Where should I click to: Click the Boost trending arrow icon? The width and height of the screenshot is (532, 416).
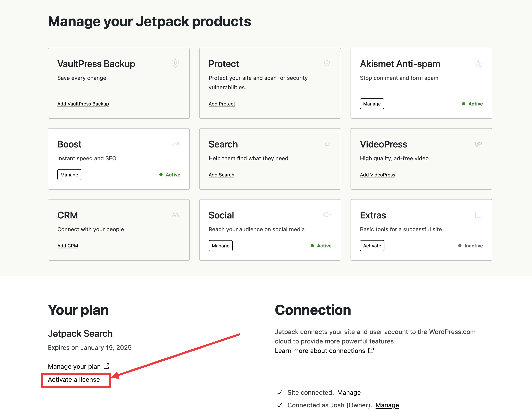point(176,144)
